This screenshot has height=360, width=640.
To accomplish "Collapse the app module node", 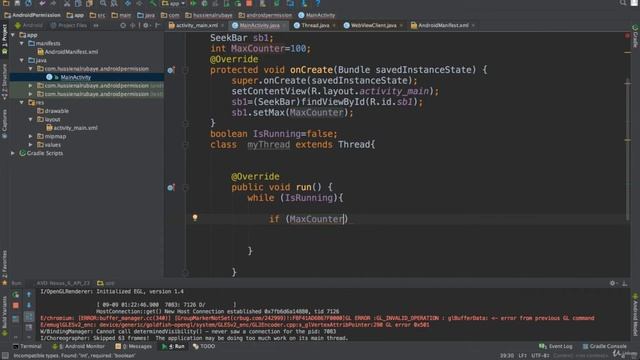I will (x=13, y=35).
